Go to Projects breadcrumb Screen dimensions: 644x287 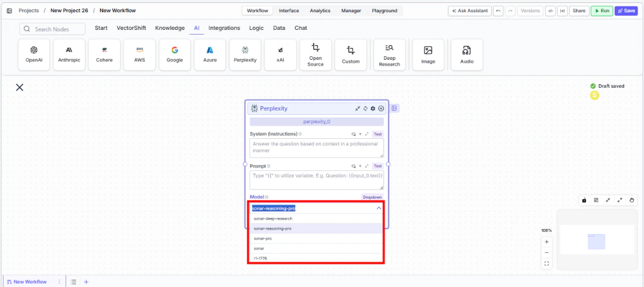tap(28, 11)
